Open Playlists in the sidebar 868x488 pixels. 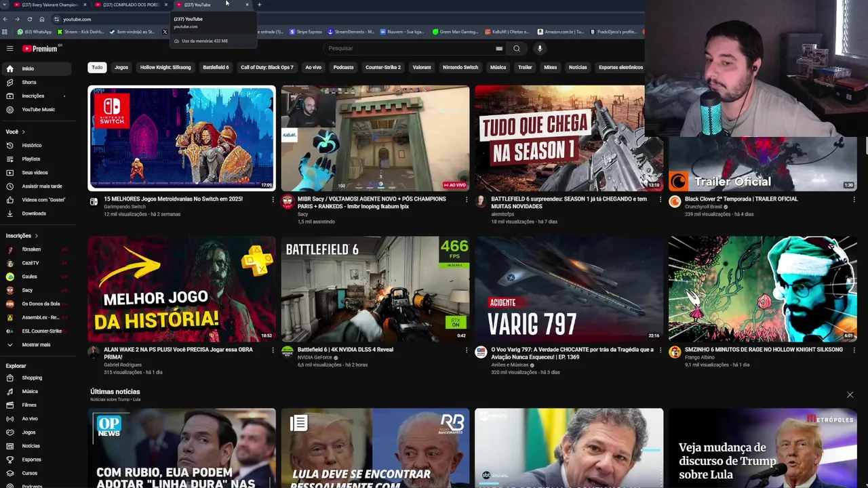pyautogui.click(x=37, y=159)
